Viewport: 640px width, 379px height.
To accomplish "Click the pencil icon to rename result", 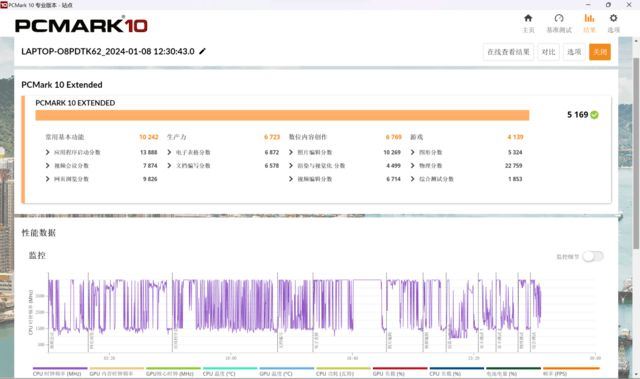I will coord(202,51).
